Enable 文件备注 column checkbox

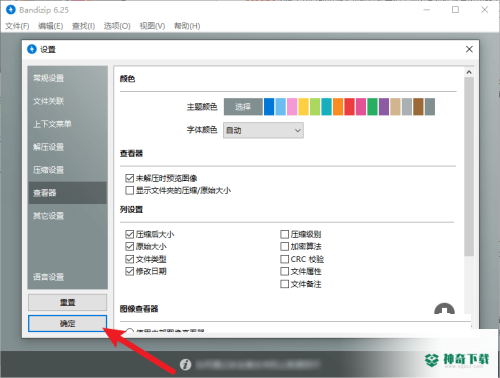pyautogui.click(x=284, y=284)
